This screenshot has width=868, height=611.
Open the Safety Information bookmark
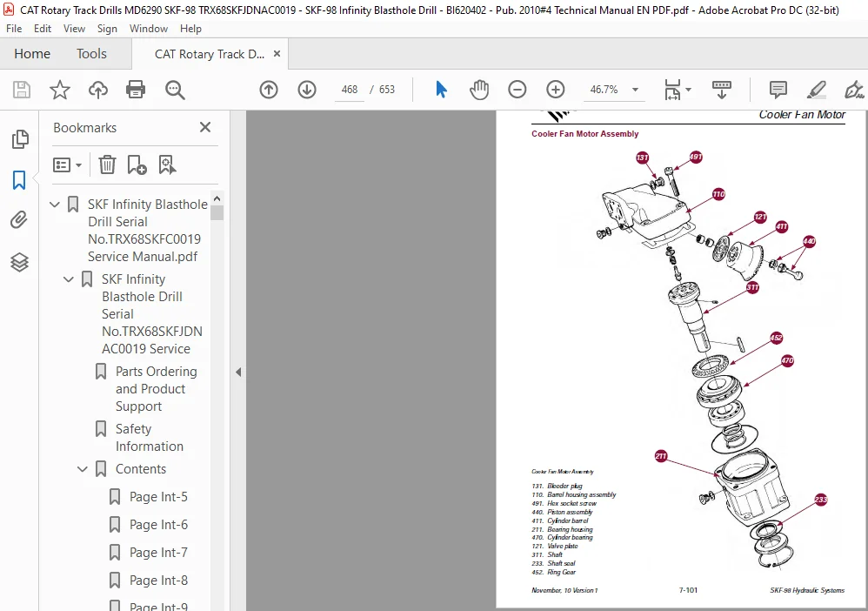pos(150,438)
